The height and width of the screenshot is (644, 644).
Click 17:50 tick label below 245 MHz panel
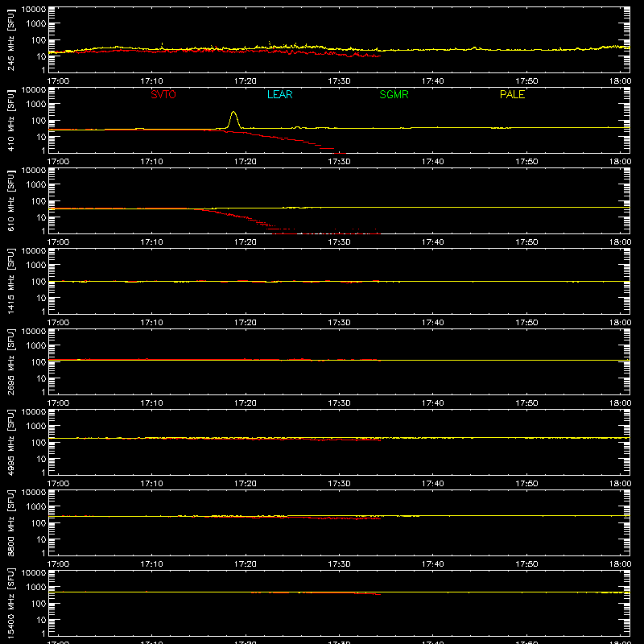pos(526,81)
